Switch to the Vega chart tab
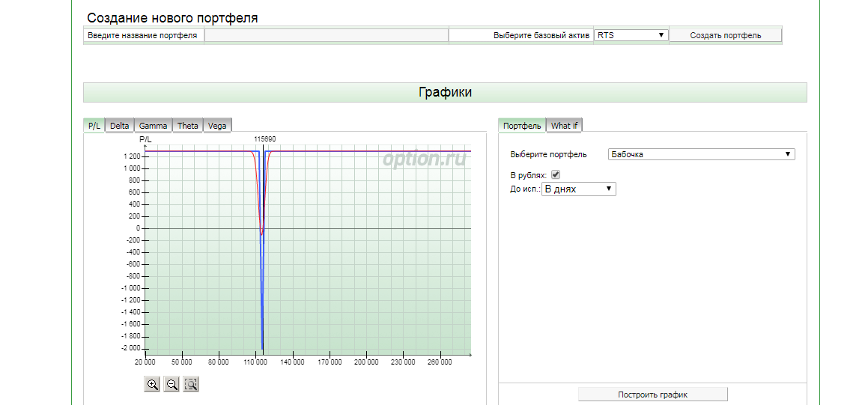 coord(217,126)
